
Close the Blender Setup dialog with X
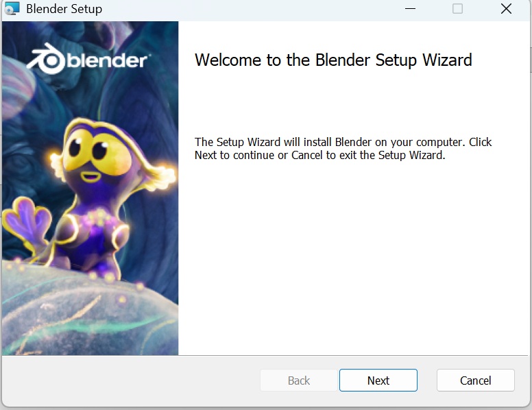click(x=506, y=8)
